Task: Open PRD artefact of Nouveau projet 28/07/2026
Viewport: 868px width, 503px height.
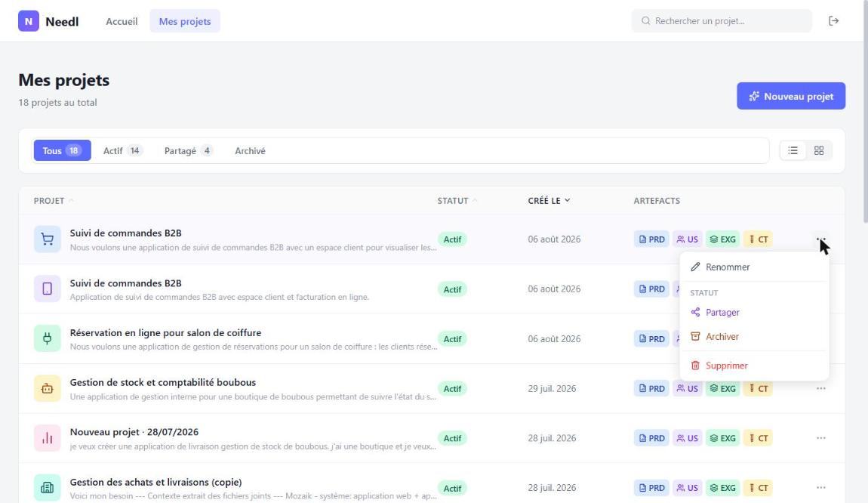Action: point(651,438)
